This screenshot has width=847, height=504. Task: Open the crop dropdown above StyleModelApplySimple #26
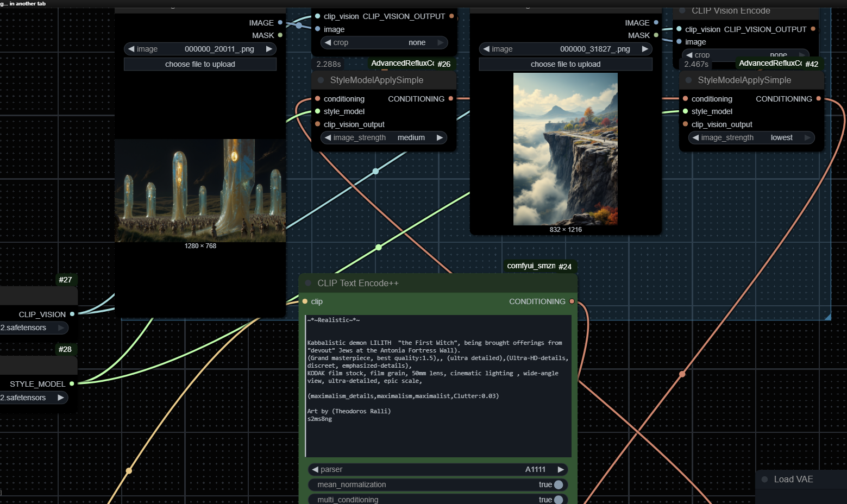point(384,42)
